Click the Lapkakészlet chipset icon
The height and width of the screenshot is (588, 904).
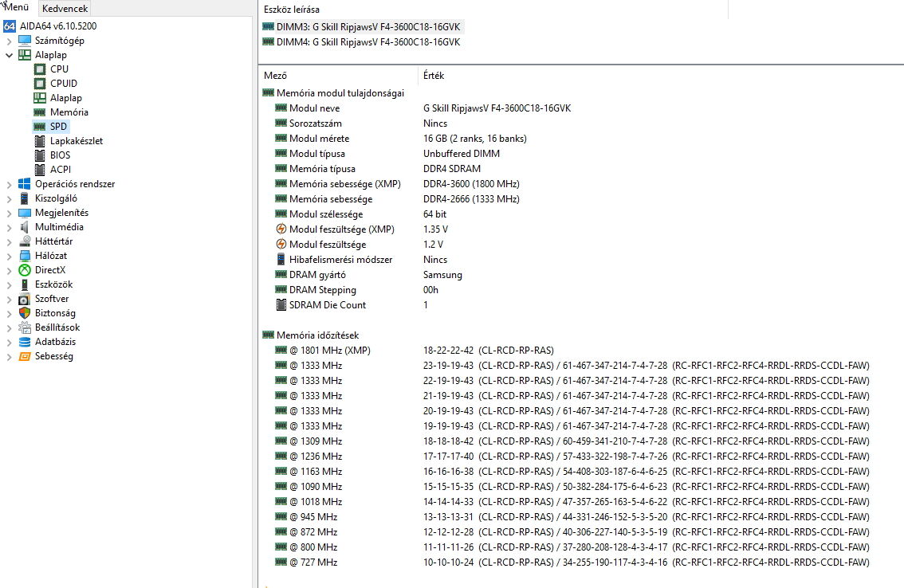[x=40, y=141]
